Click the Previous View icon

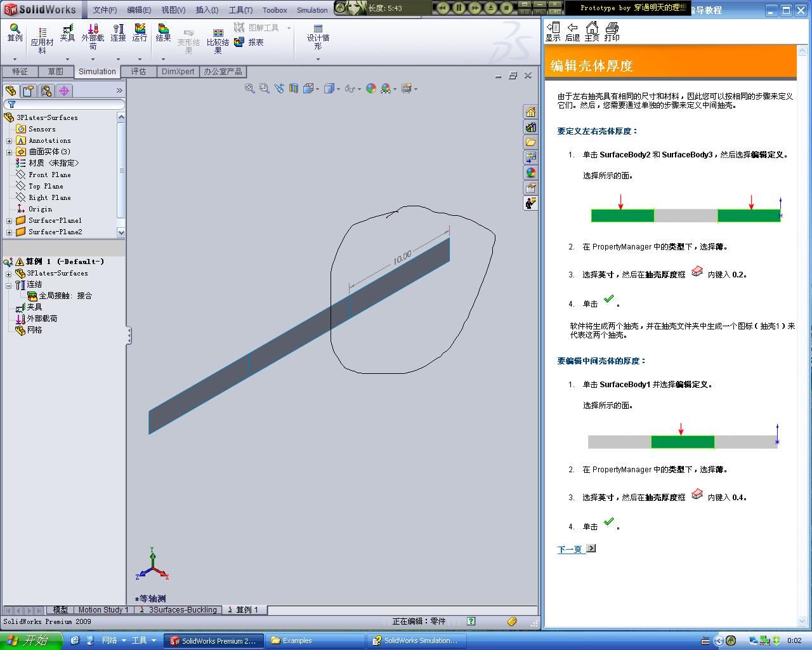[x=279, y=89]
